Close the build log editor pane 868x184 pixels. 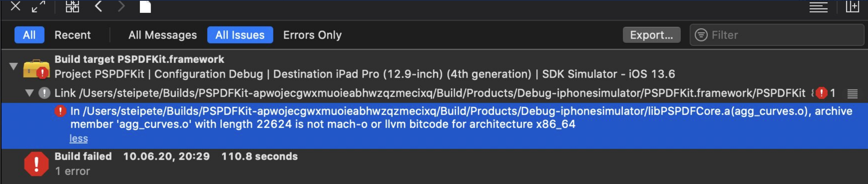tap(15, 6)
